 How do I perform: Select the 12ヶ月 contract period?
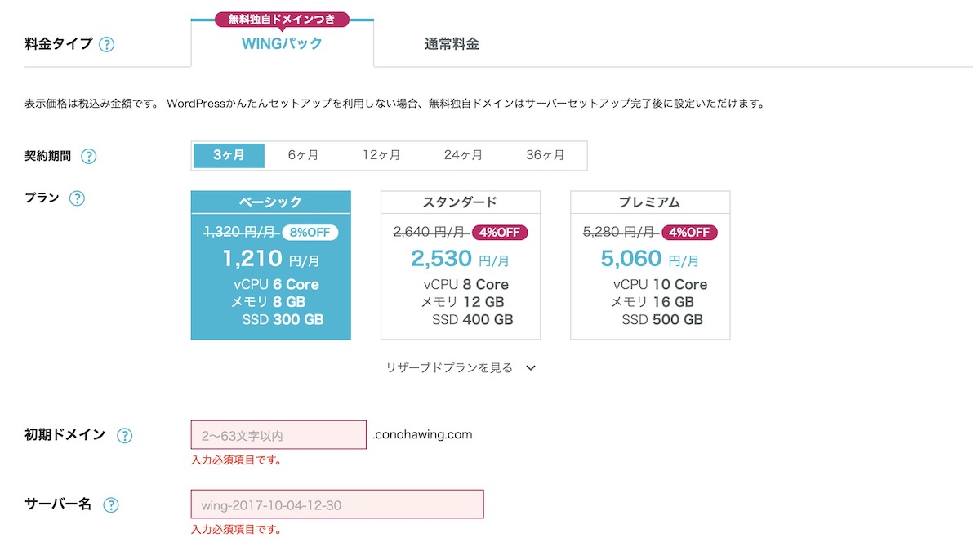click(x=381, y=155)
